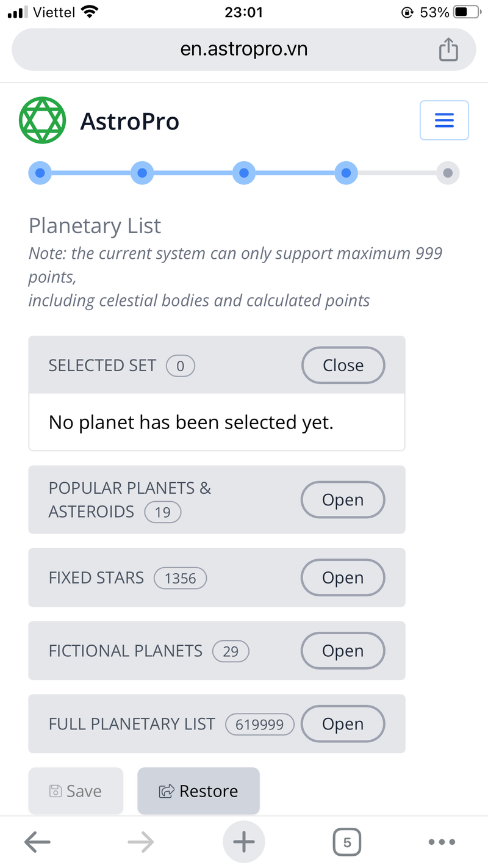Tap the address bar showing en.astropro.vn
The width and height of the screenshot is (488, 868).
point(244,49)
